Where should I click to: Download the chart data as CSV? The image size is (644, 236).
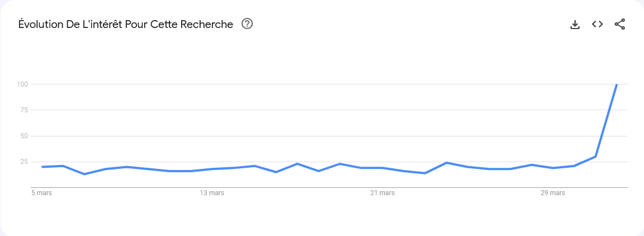(575, 25)
